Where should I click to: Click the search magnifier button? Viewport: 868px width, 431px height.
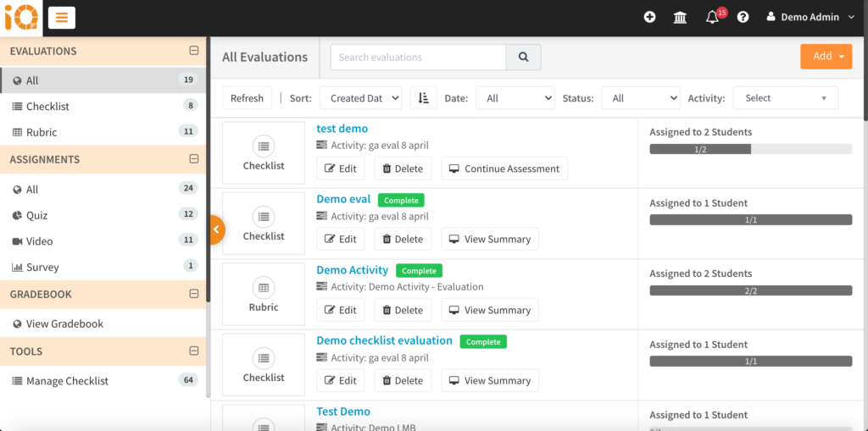[x=523, y=58]
